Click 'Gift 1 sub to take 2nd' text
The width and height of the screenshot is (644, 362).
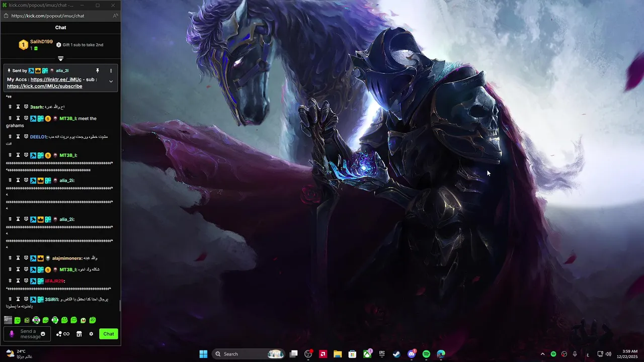pyautogui.click(x=83, y=45)
